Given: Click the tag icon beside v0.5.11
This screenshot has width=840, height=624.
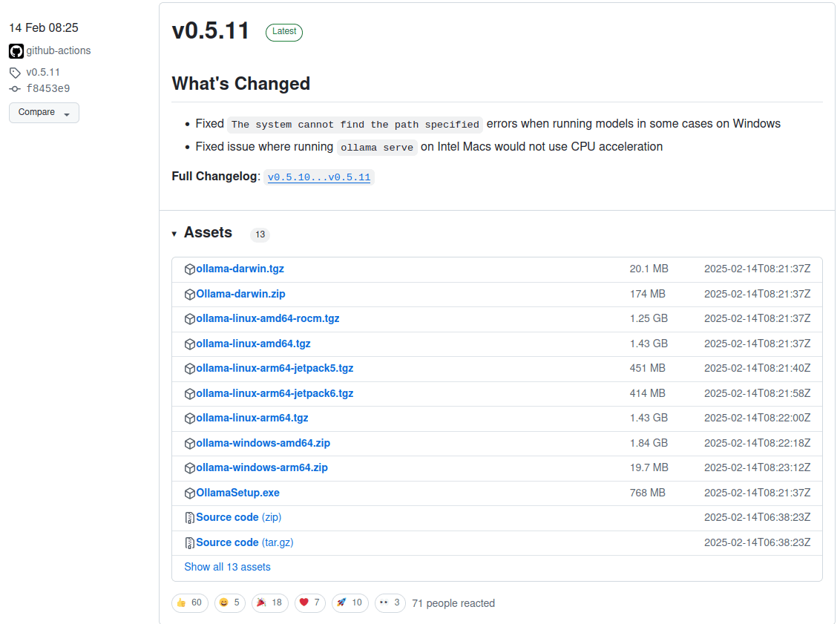Looking at the screenshot, I should click(x=15, y=73).
